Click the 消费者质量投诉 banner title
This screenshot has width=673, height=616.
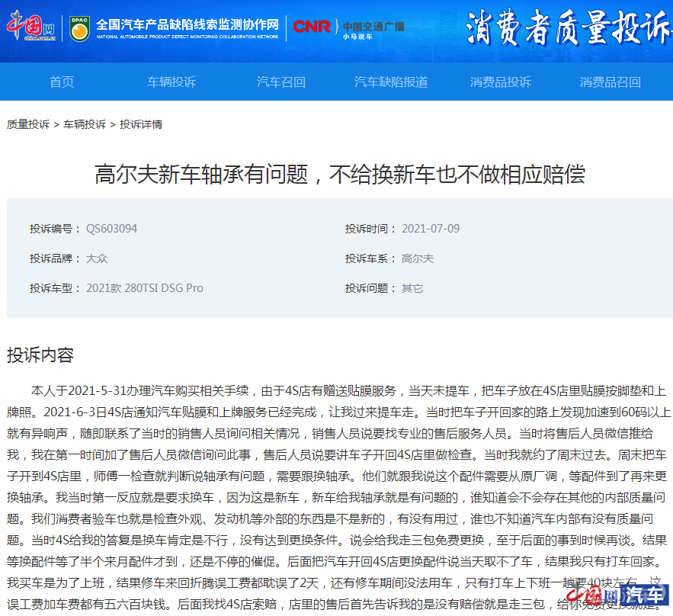(x=568, y=27)
